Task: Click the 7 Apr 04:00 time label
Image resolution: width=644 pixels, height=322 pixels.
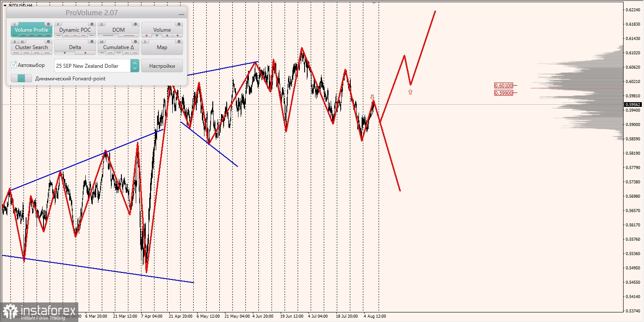Action: [x=152, y=316]
